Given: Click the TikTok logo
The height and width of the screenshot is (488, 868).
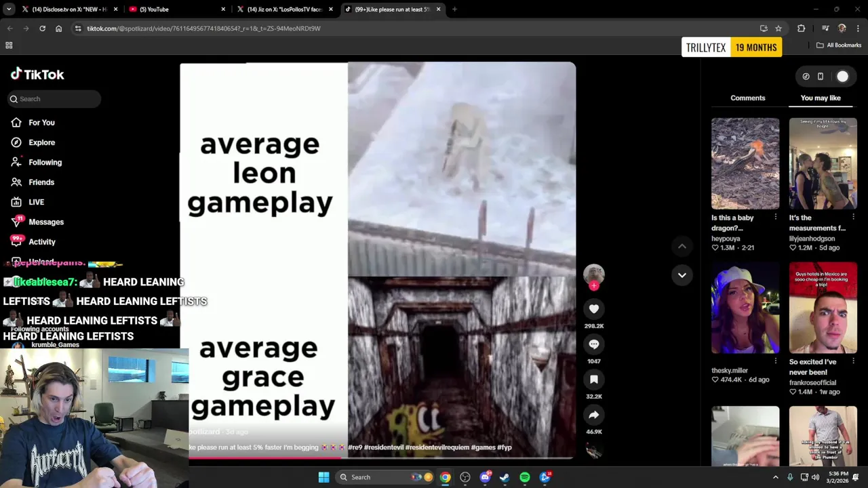Looking at the screenshot, I should tap(37, 75).
